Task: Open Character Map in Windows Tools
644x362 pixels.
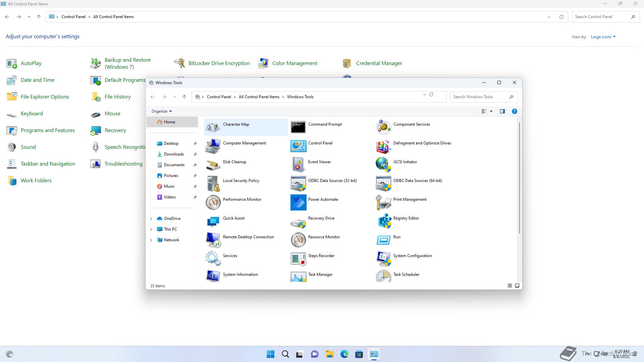Action: tap(246, 127)
